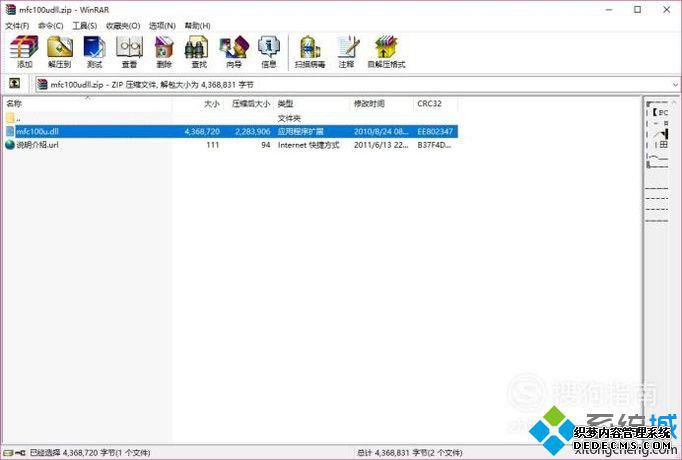Viewport: 682px width, 460px height.
Task: Click the packed size value 94
Action: point(266,145)
